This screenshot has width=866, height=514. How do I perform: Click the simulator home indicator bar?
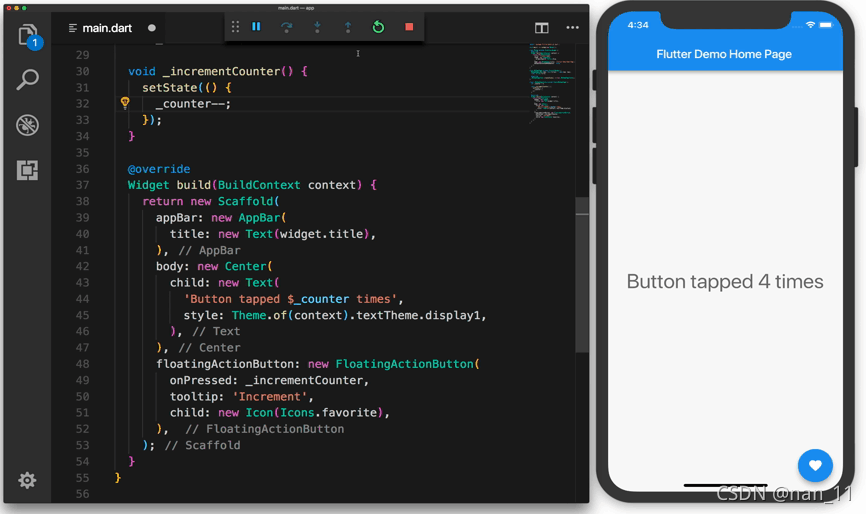pos(725,485)
